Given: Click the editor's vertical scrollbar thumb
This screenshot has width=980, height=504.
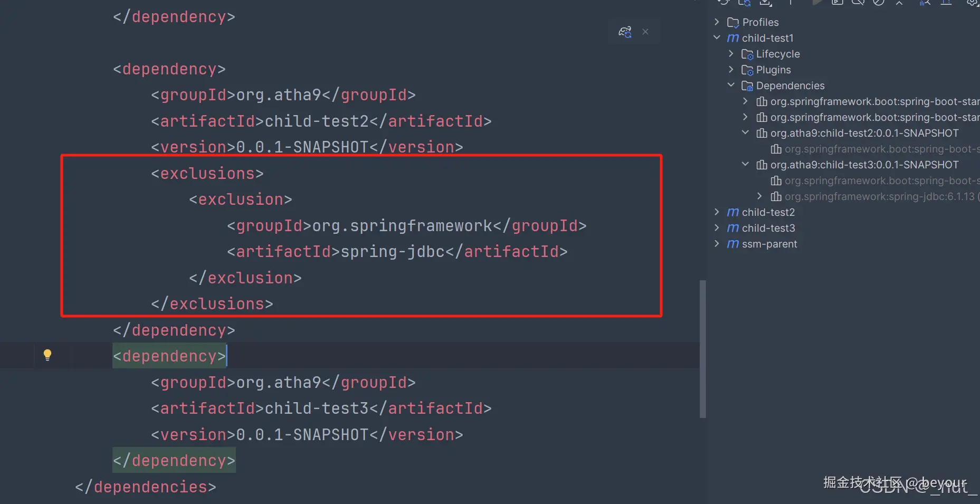Looking at the screenshot, I should click(702, 349).
